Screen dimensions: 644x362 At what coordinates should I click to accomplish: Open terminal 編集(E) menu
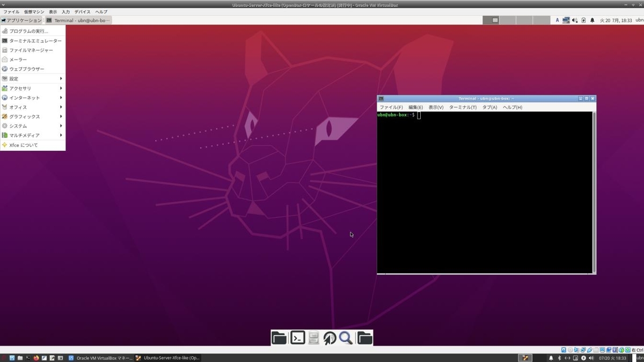(415, 107)
